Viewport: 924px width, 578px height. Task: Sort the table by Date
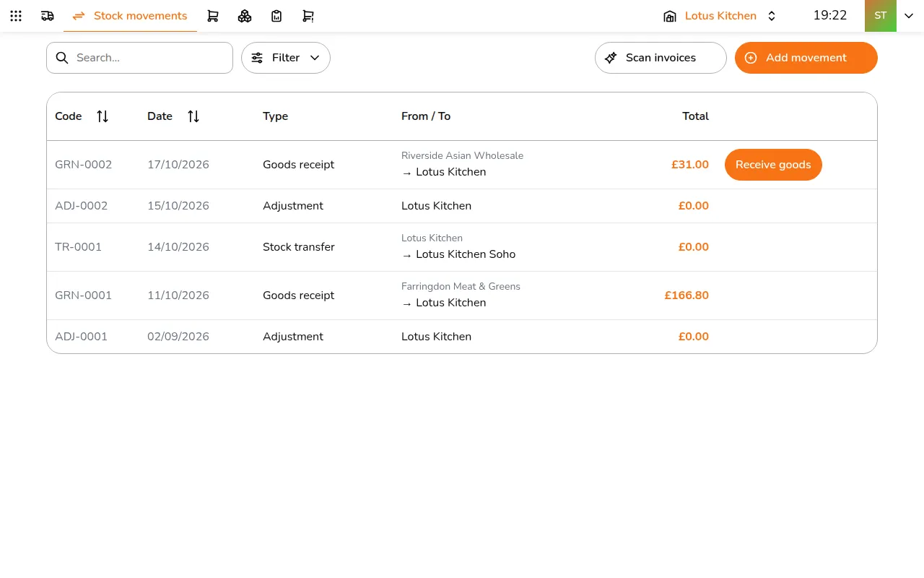pyautogui.click(x=193, y=116)
